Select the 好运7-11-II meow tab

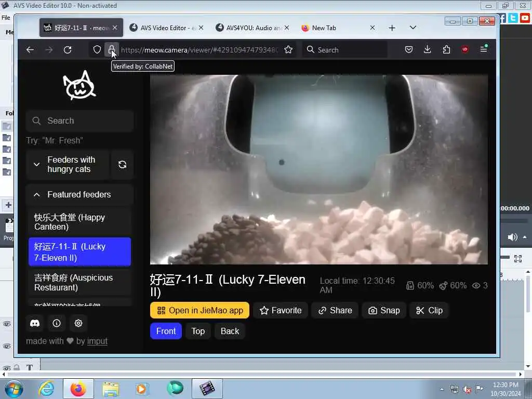pos(81,28)
